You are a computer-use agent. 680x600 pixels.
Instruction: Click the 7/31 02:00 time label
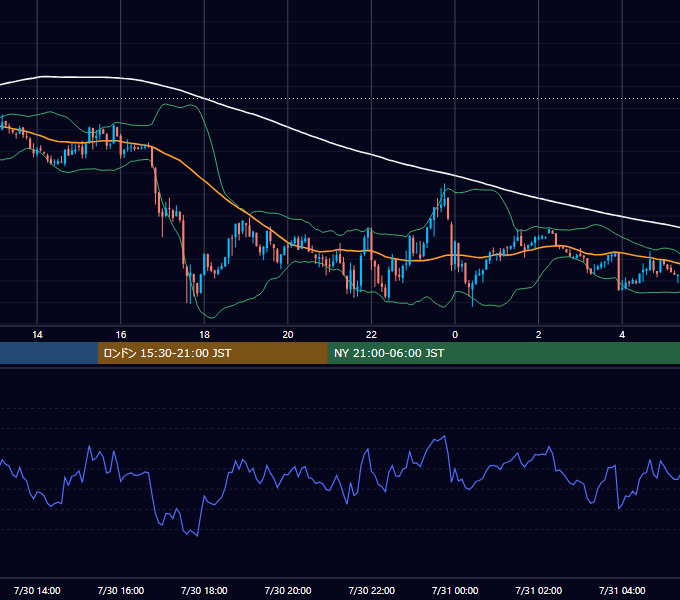coord(539,590)
